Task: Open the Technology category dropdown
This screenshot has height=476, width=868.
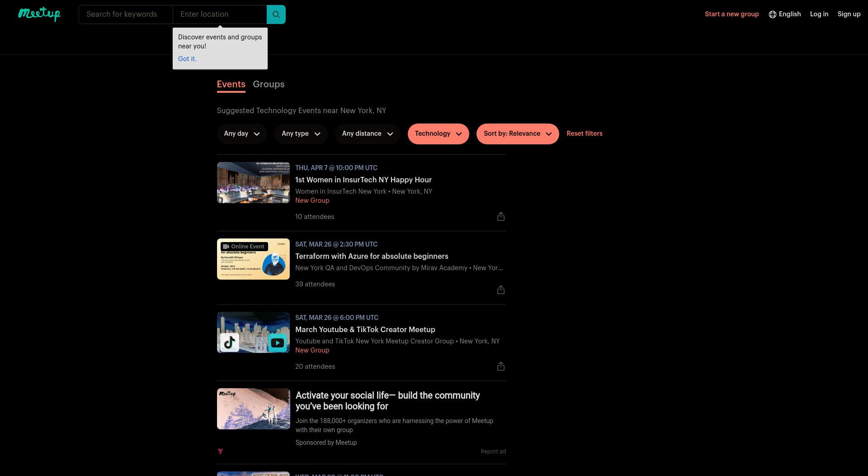Action: [x=439, y=134]
